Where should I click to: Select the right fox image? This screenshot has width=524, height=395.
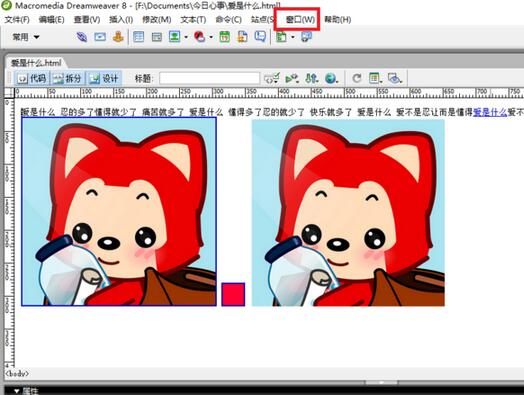348,213
